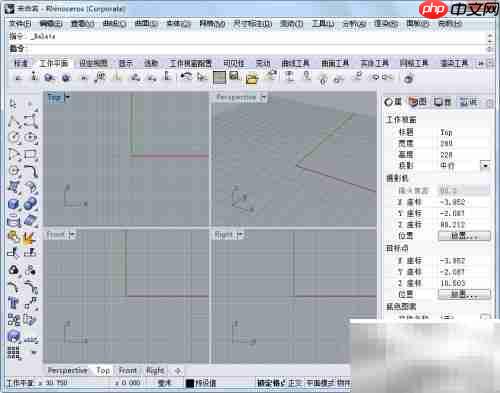500x393 pixels.
Task: Toggle 正交 ortho mode in status bar
Action: tap(295, 383)
